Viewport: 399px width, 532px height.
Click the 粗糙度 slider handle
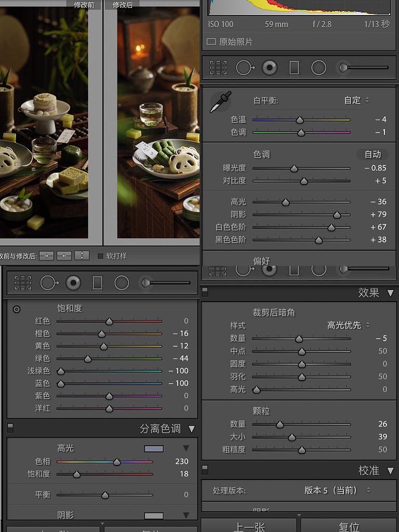(302, 450)
